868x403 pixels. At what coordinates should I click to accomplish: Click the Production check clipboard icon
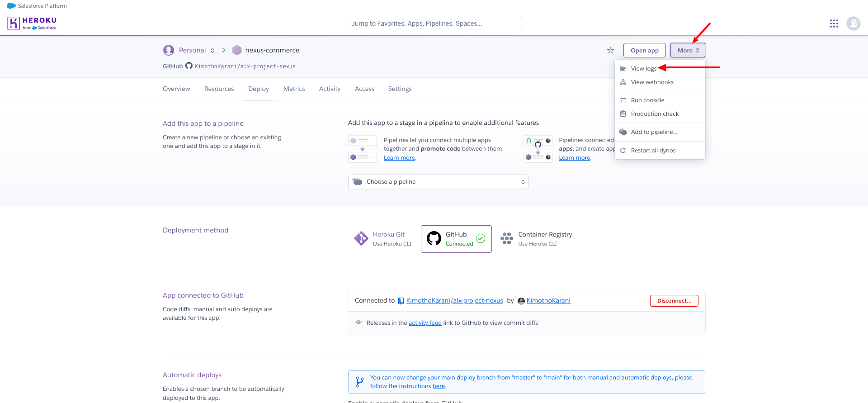[x=623, y=114]
